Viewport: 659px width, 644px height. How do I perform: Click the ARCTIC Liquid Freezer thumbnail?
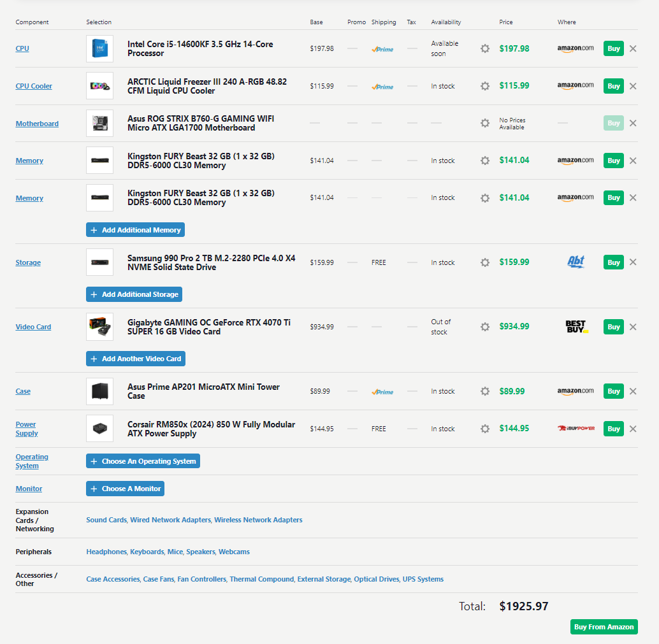tap(99, 86)
